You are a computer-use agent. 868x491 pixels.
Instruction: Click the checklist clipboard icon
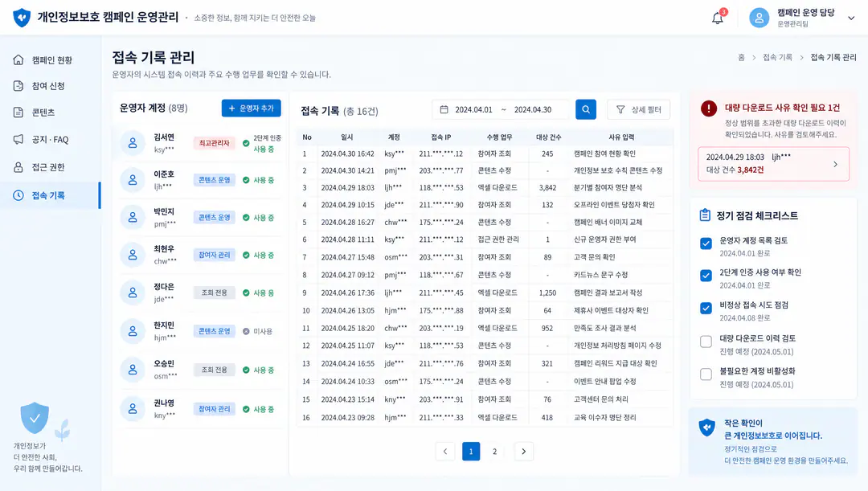(x=705, y=215)
